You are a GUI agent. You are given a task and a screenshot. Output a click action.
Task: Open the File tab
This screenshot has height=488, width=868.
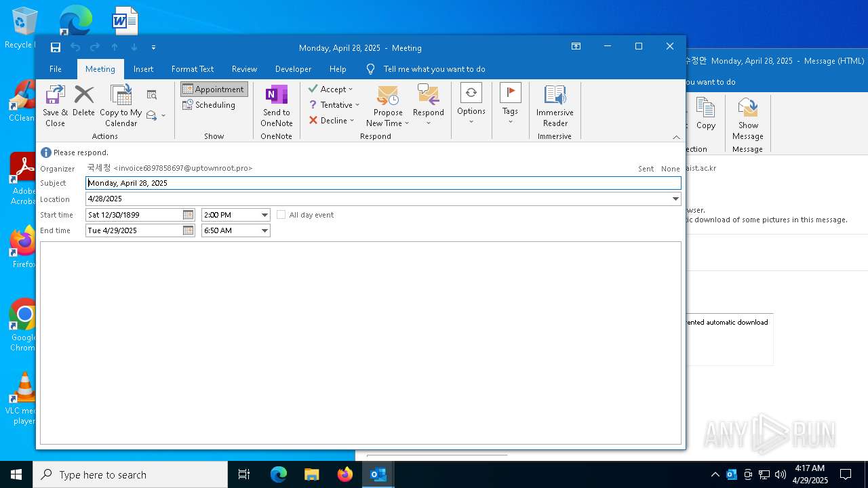[56, 69]
